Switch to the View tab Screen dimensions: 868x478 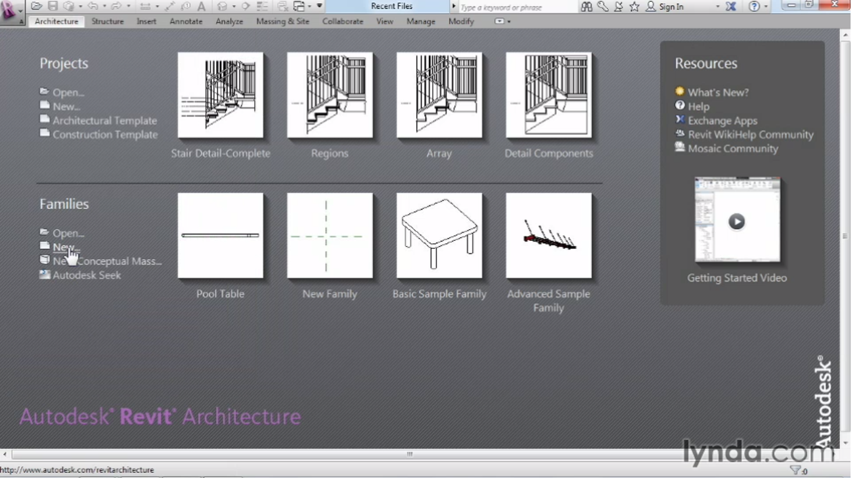(385, 21)
